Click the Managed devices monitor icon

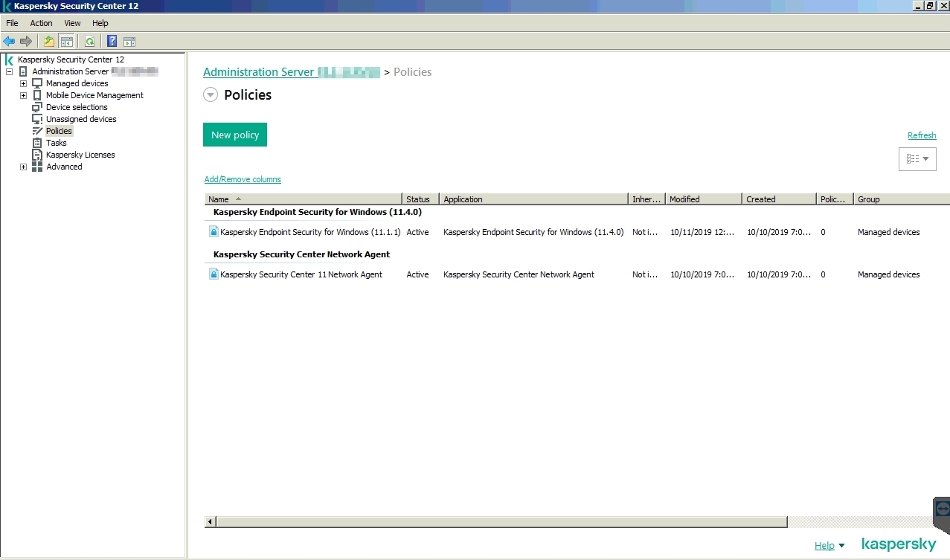point(37,83)
